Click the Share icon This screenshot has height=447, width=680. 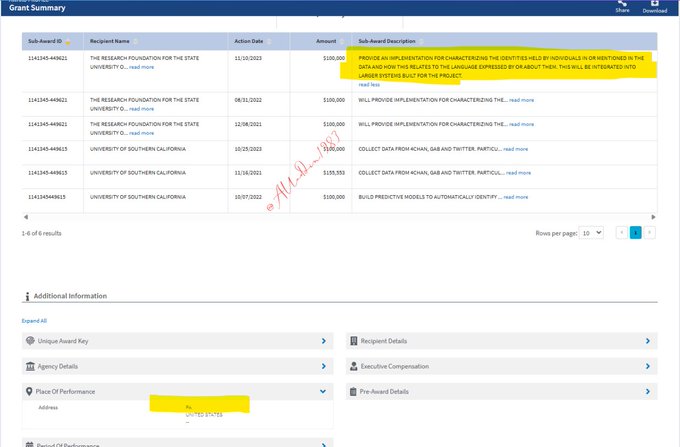[x=622, y=5]
